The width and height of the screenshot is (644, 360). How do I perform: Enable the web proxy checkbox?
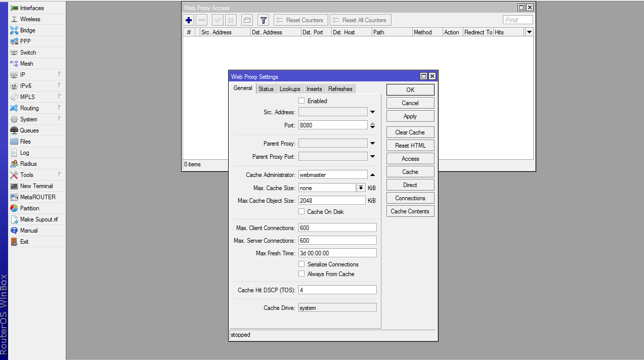click(302, 101)
